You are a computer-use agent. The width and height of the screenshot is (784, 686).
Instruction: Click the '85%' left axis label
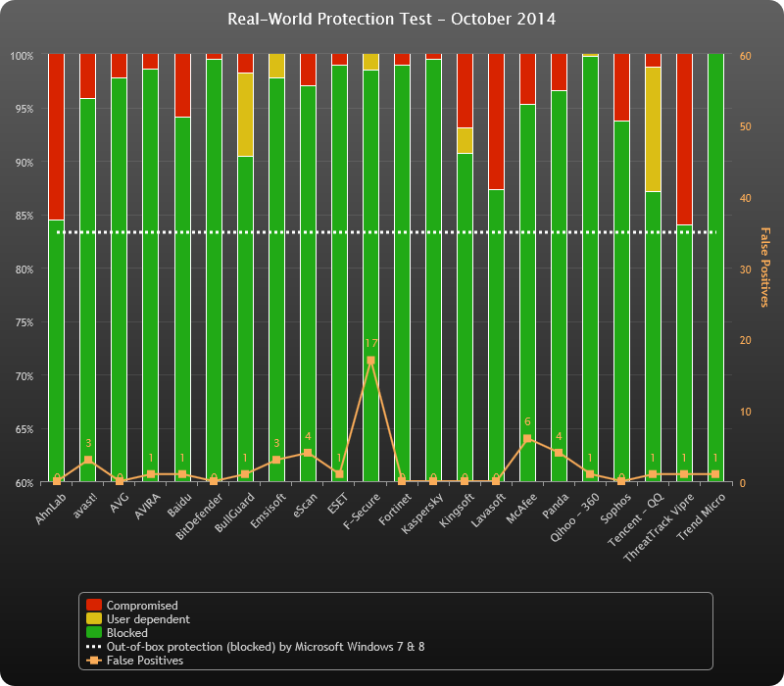tap(24, 216)
